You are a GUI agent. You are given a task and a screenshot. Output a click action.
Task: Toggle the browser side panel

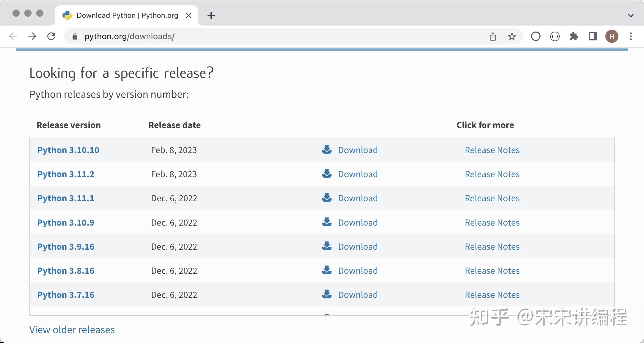click(593, 36)
